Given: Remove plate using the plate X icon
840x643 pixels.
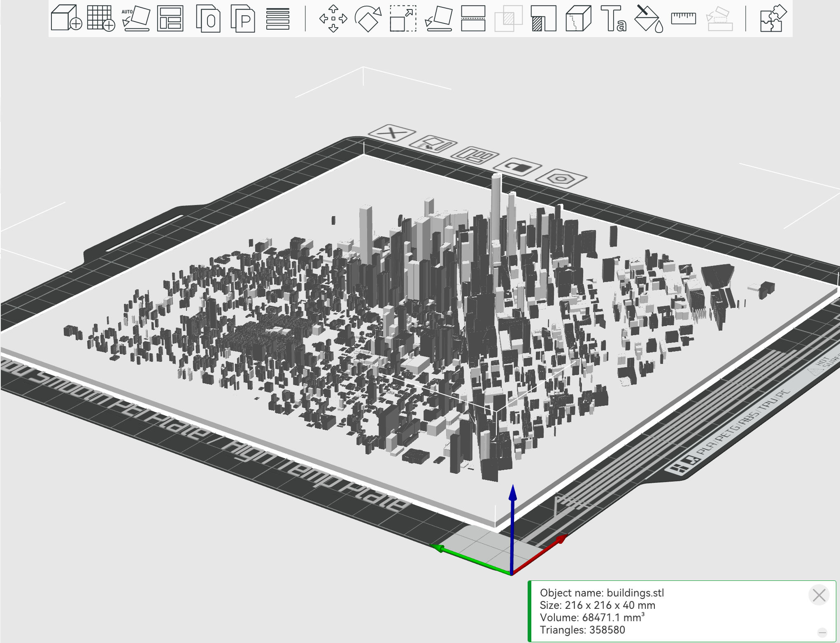Looking at the screenshot, I should [391, 133].
